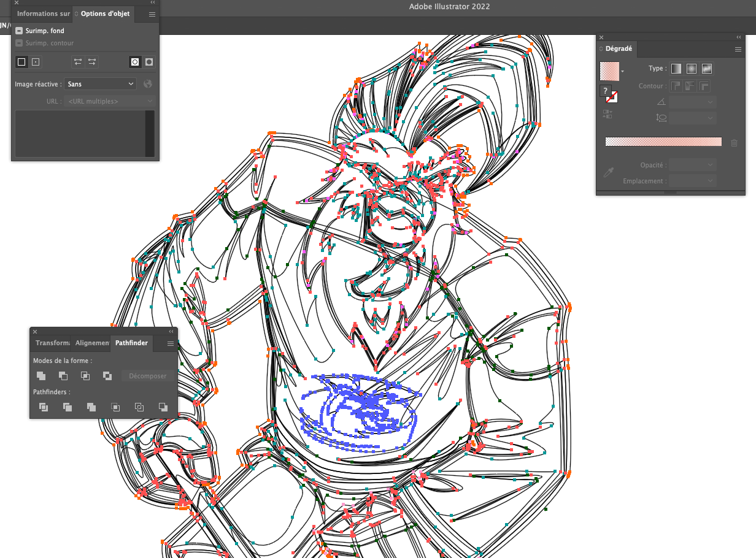756x558 pixels.
Task: Select the Dégradé tab
Action: coord(618,49)
